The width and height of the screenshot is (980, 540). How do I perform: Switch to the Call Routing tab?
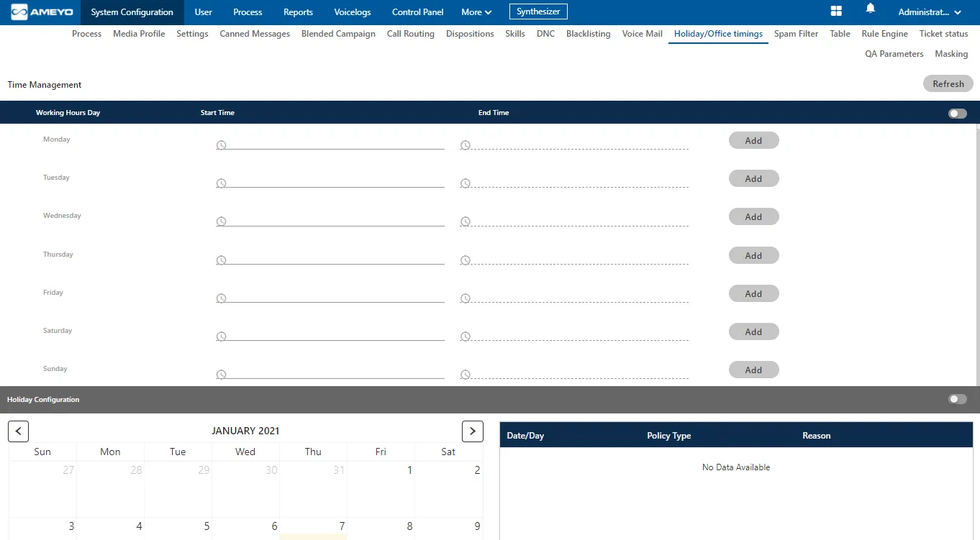point(411,34)
